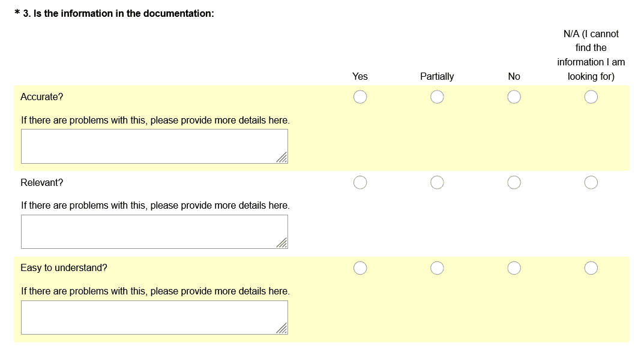Grab the Accurate text box resize handle
The height and width of the screenshot is (352, 644).
pos(282,158)
